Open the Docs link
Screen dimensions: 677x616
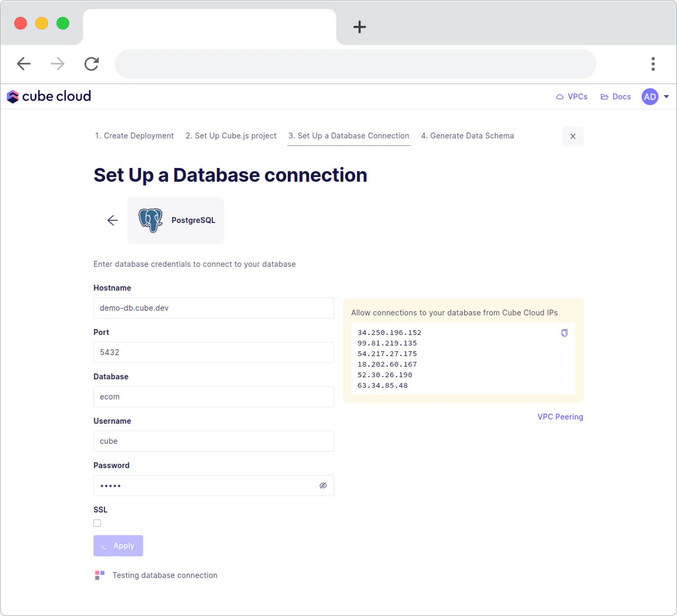[616, 97]
